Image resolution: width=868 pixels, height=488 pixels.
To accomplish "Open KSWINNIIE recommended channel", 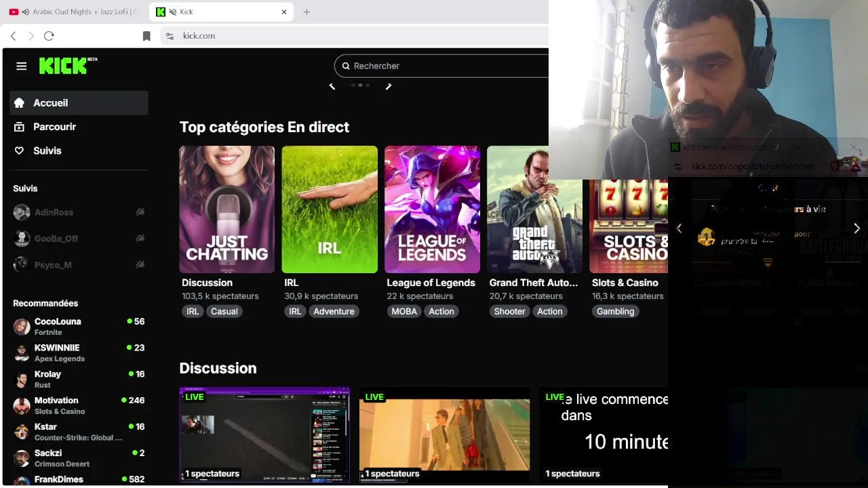I will 79,352.
